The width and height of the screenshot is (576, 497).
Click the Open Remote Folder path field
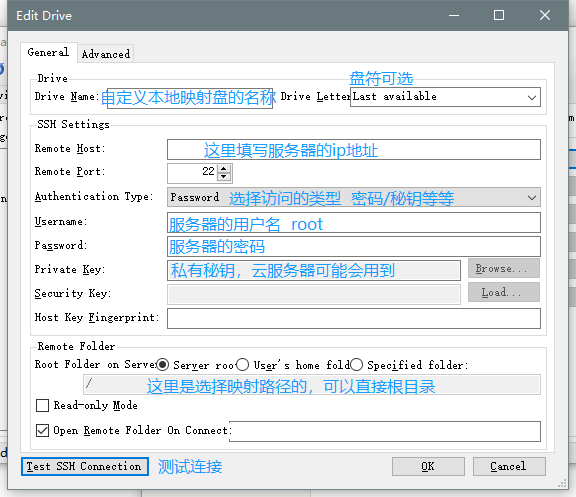(385, 431)
